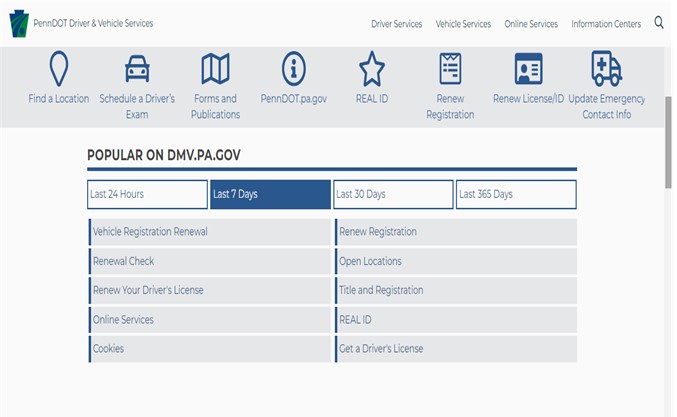
Task: Click the folded map Forms icon
Action: 215,69
